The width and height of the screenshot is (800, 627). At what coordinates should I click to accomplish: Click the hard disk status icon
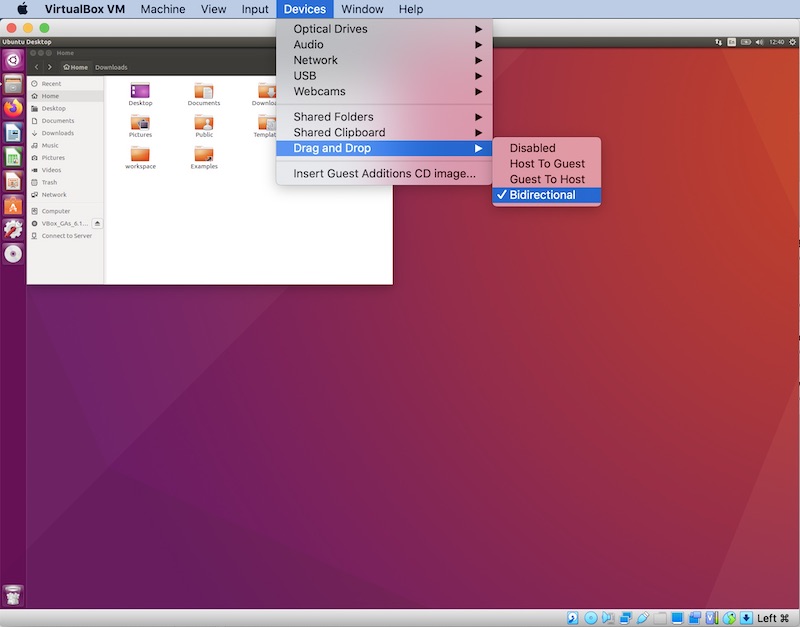571,616
